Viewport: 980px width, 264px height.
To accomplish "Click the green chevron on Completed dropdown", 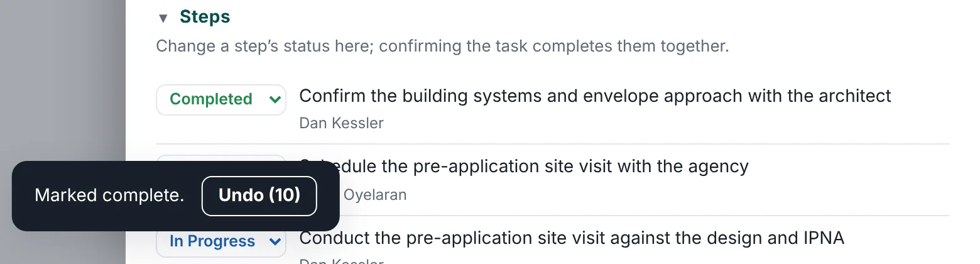I will pyautogui.click(x=274, y=99).
